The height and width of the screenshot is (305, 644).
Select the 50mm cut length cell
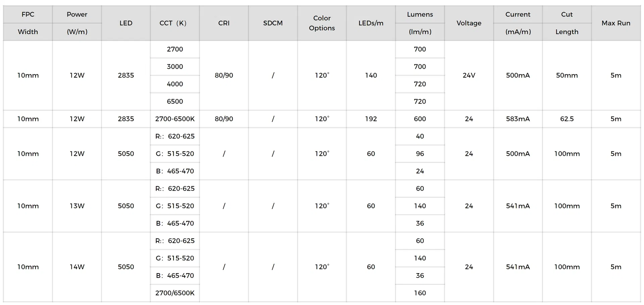[x=567, y=75]
